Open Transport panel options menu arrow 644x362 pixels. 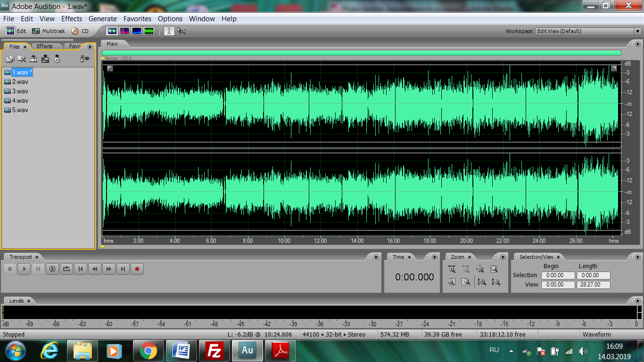(x=376, y=257)
